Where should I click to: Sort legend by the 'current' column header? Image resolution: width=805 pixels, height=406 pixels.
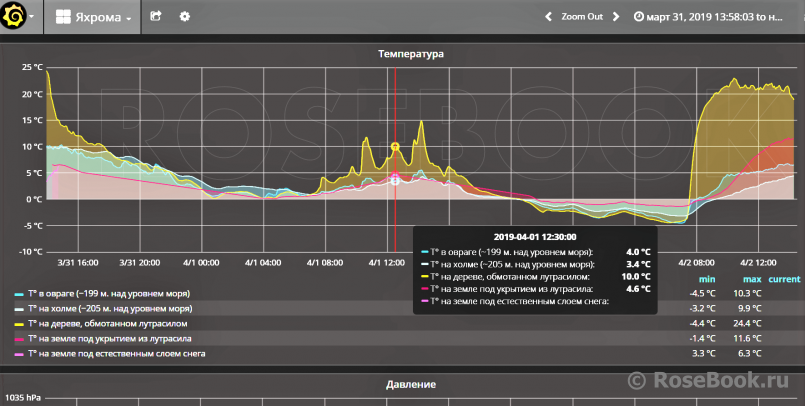784,278
